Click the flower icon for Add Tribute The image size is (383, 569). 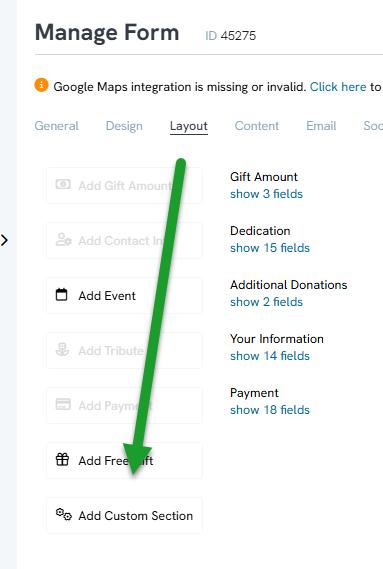[x=62, y=349]
